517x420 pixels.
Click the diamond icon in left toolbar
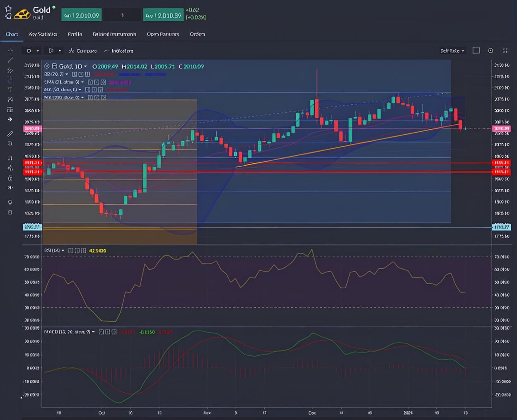pyautogui.click(x=10, y=202)
